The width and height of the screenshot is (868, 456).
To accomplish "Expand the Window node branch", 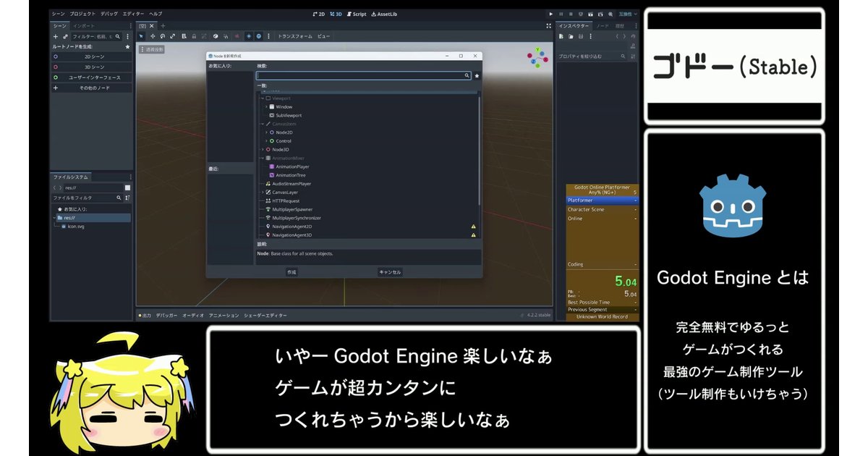I will click(265, 106).
